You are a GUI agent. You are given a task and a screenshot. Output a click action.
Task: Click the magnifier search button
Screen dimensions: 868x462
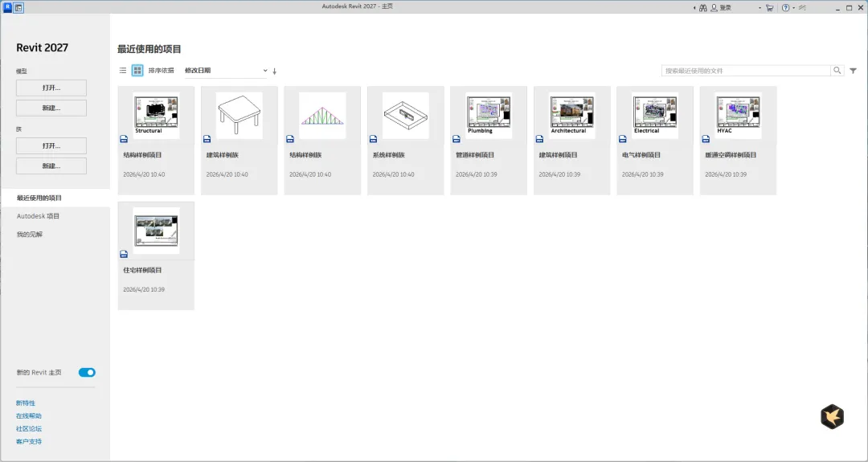tap(837, 70)
